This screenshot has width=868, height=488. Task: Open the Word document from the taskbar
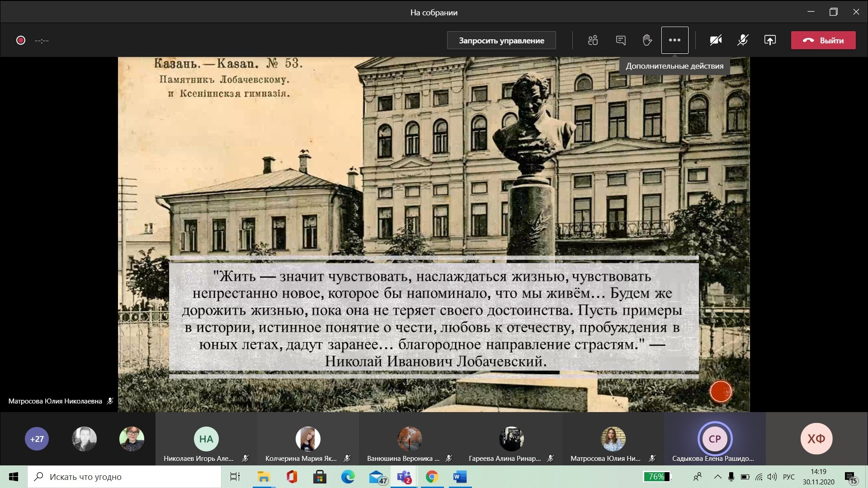pos(460,477)
